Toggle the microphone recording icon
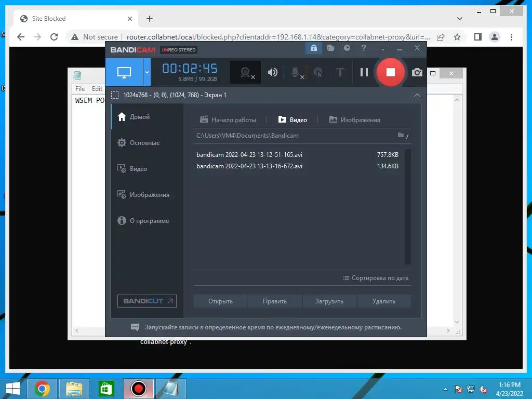 [x=296, y=72]
